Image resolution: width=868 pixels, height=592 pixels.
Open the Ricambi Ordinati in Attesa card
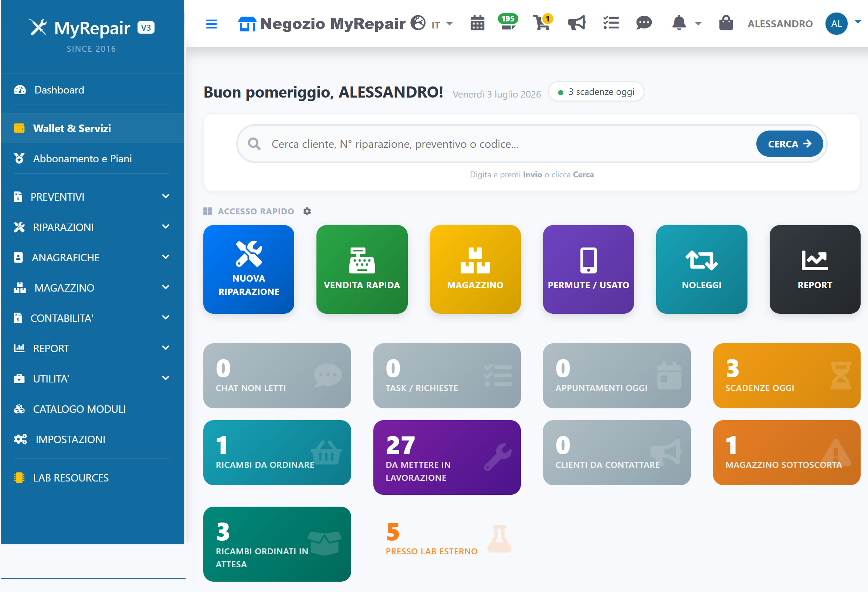click(x=277, y=544)
